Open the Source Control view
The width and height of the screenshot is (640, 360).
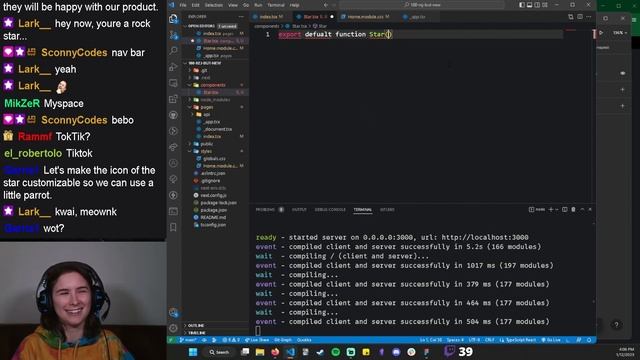point(173,35)
